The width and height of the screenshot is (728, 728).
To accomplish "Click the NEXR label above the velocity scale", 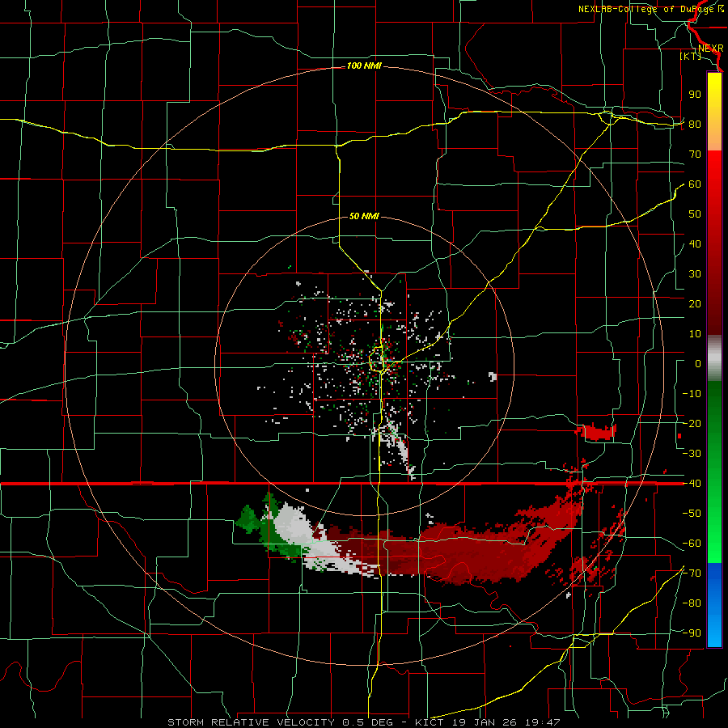I will click(x=711, y=49).
